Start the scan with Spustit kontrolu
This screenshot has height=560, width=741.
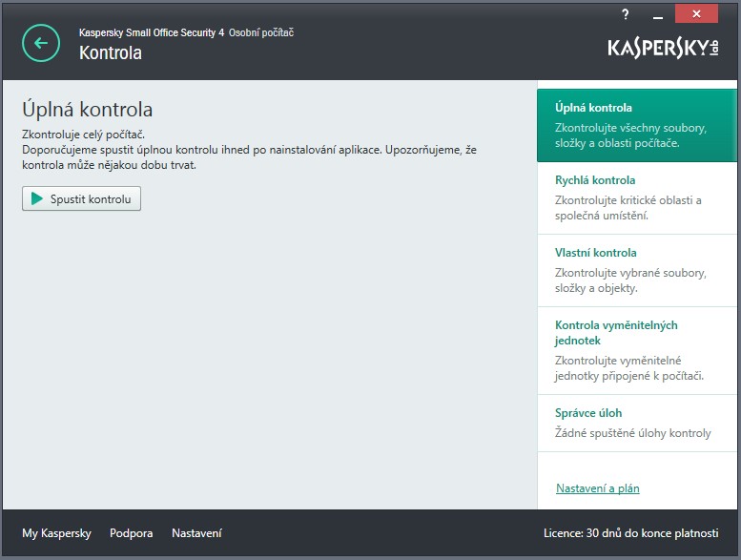(81, 198)
